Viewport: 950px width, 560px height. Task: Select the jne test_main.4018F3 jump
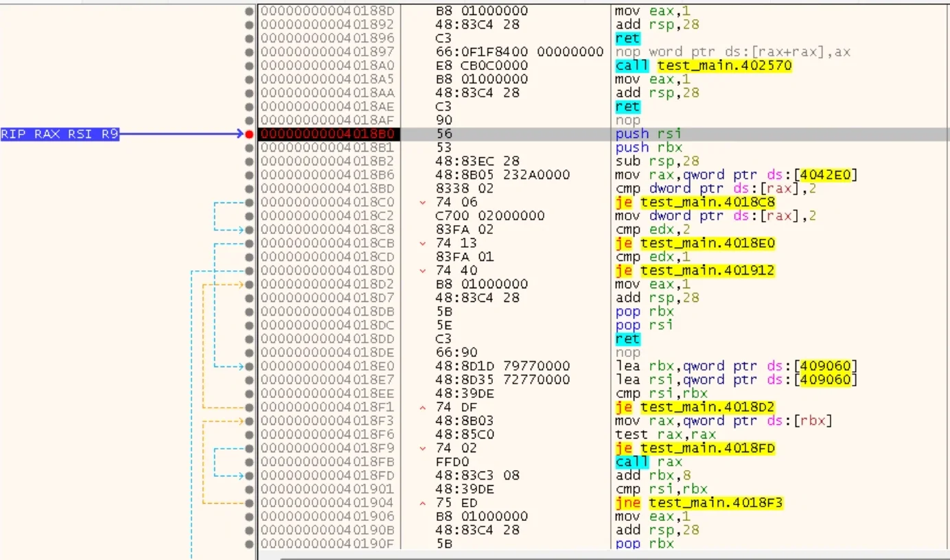pyautogui.click(x=699, y=503)
